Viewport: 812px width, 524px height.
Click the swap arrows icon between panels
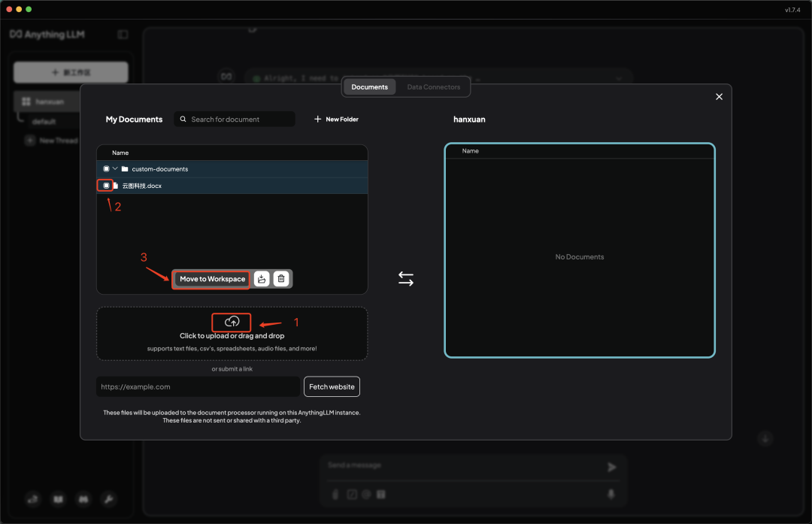[x=406, y=279]
